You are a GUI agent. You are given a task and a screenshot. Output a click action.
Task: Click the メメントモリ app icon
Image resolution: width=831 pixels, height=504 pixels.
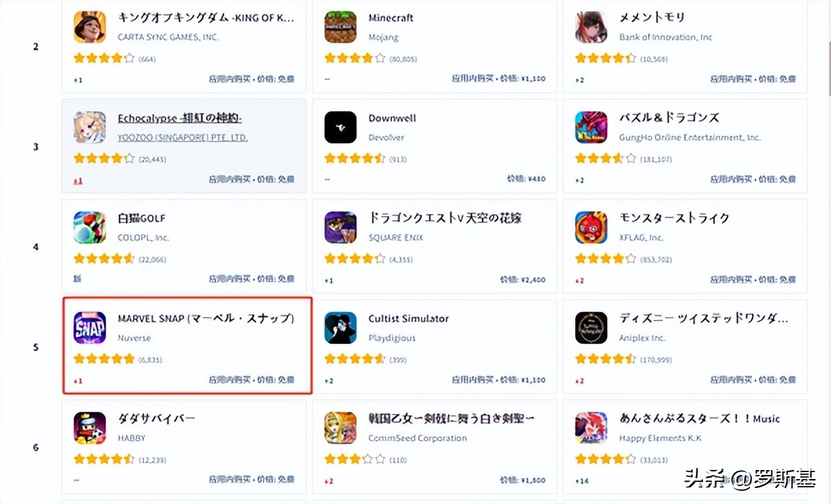point(591,27)
